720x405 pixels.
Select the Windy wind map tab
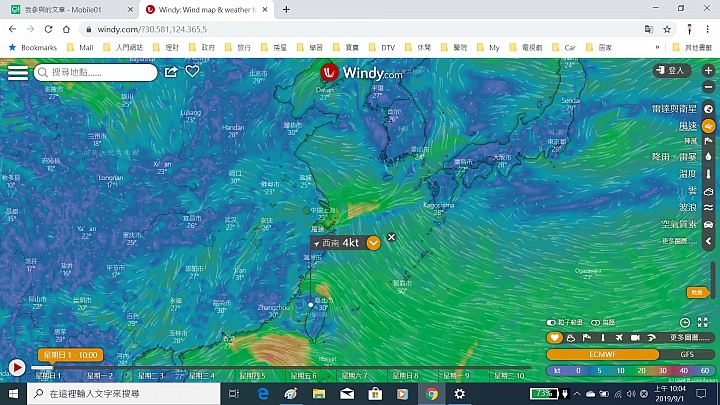[x=207, y=9]
